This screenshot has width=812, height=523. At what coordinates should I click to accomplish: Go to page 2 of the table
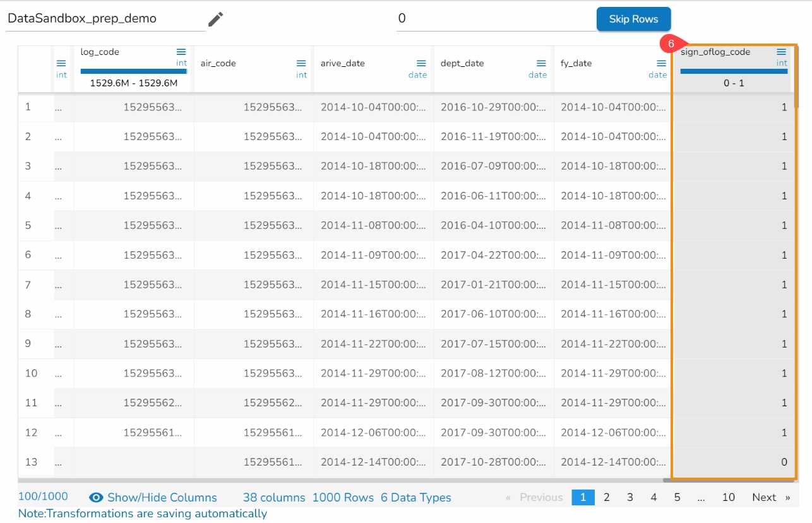click(x=606, y=497)
